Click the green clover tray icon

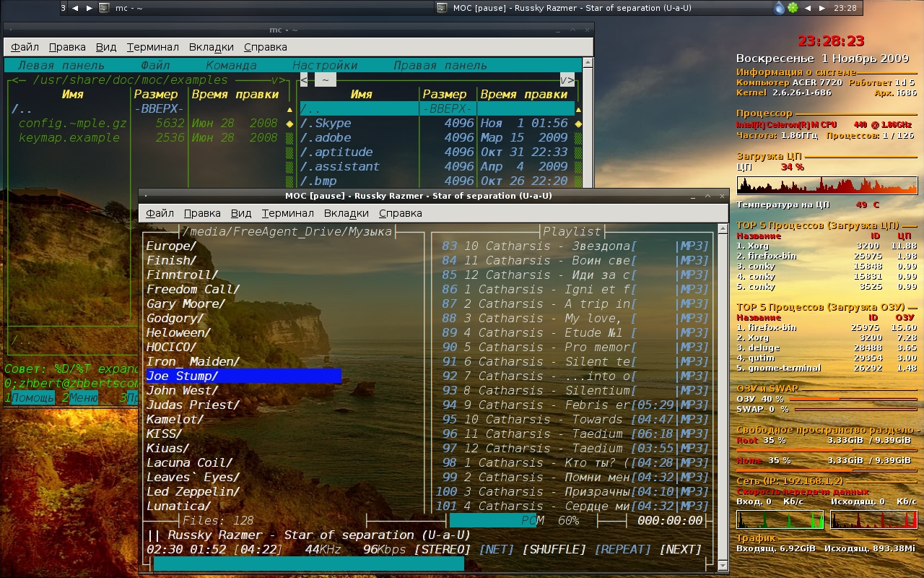tap(793, 8)
